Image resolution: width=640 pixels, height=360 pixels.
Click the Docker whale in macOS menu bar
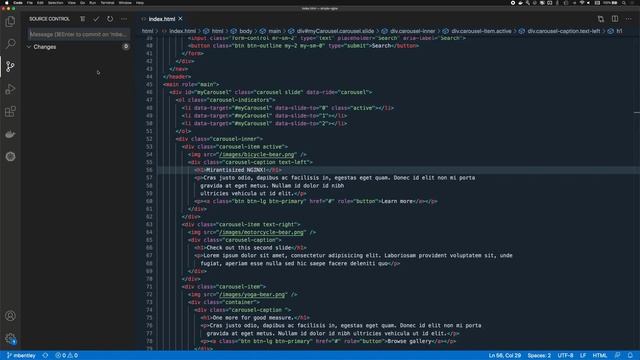click(520, 2)
